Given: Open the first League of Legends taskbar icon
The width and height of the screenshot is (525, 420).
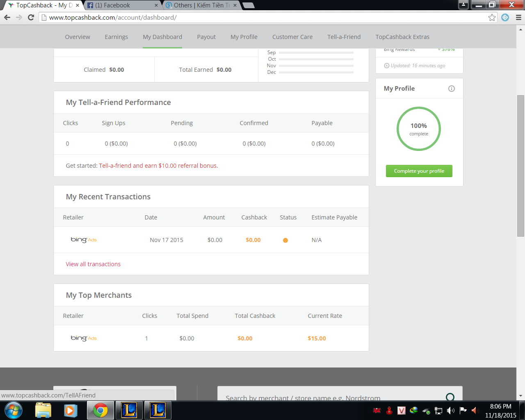Looking at the screenshot, I should coord(129,411).
